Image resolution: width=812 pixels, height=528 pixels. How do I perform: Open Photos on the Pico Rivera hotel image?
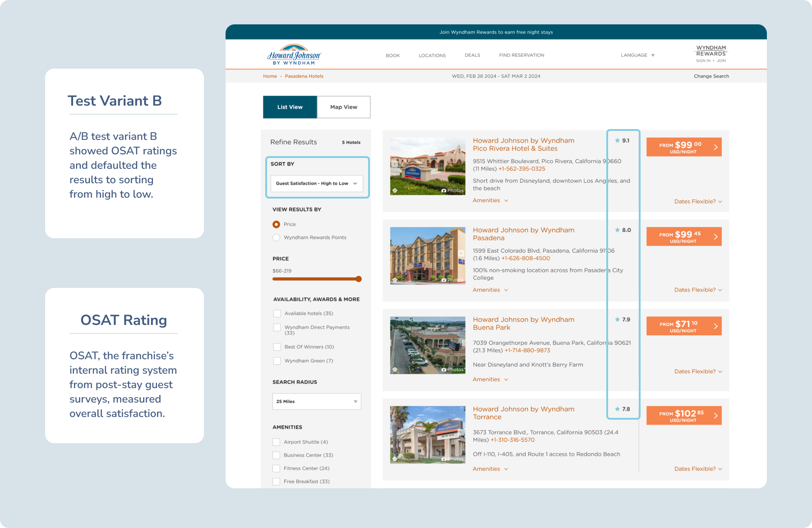point(452,190)
